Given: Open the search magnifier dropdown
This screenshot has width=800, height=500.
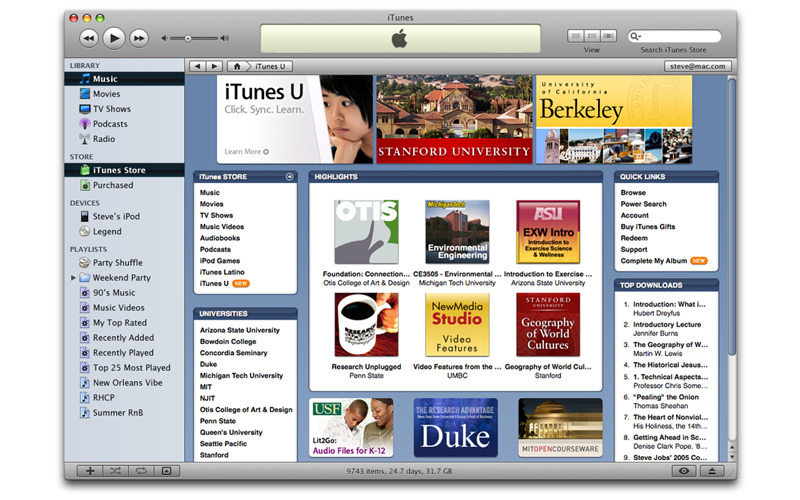Looking at the screenshot, I should point(635,36).
